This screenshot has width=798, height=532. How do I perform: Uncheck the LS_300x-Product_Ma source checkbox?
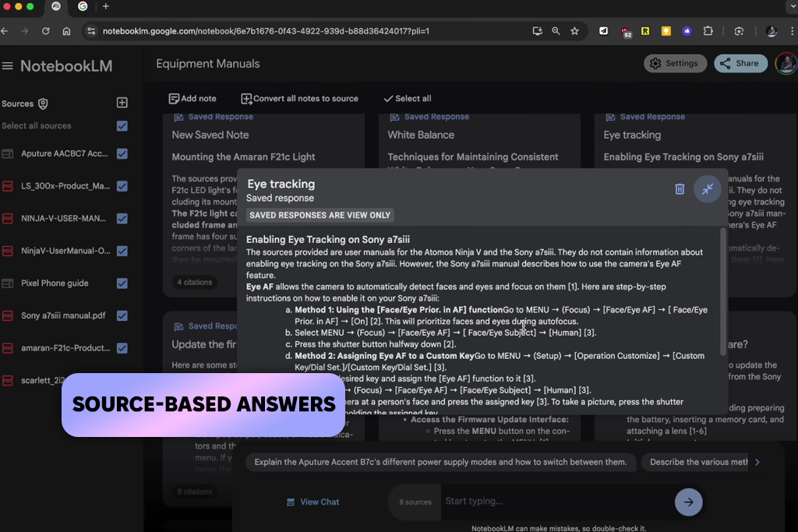pyautogui.click(x=122, y=186)
